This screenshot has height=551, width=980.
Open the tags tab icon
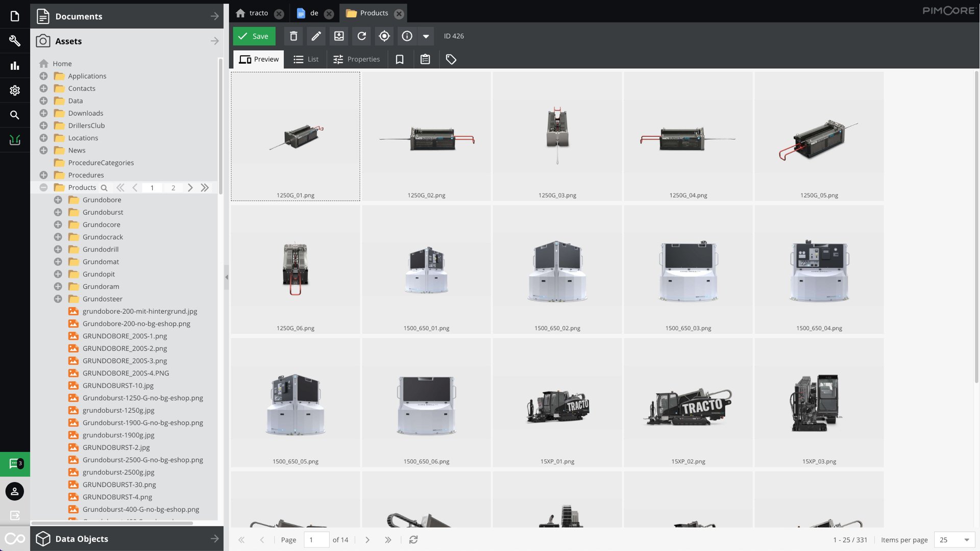point(451,59)
